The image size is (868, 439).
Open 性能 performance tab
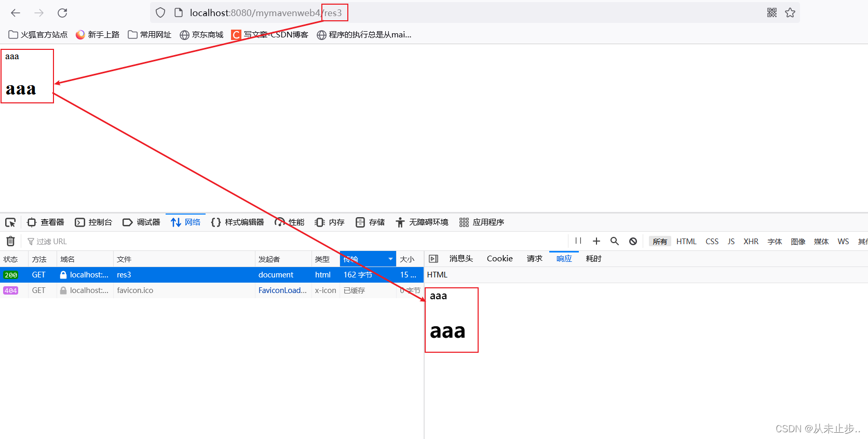point(290,222)
